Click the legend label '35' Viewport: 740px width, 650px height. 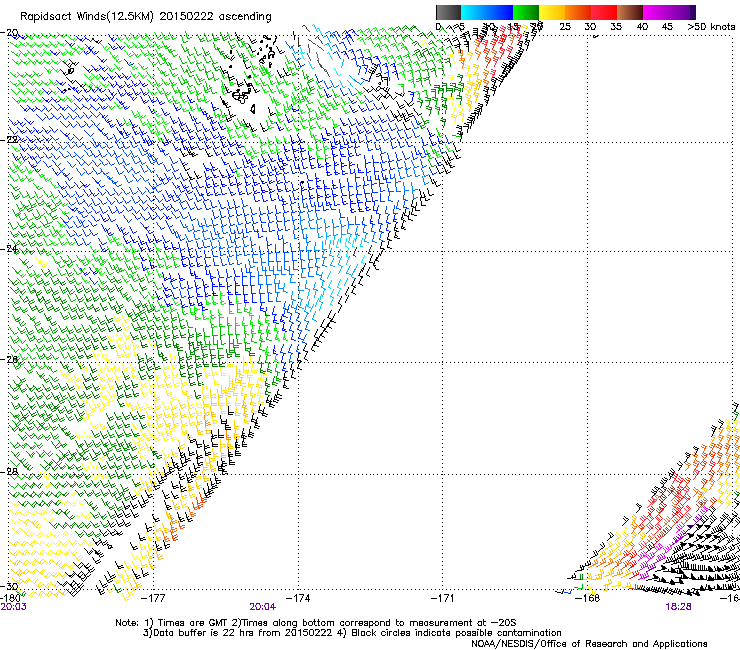coord(616,27)
